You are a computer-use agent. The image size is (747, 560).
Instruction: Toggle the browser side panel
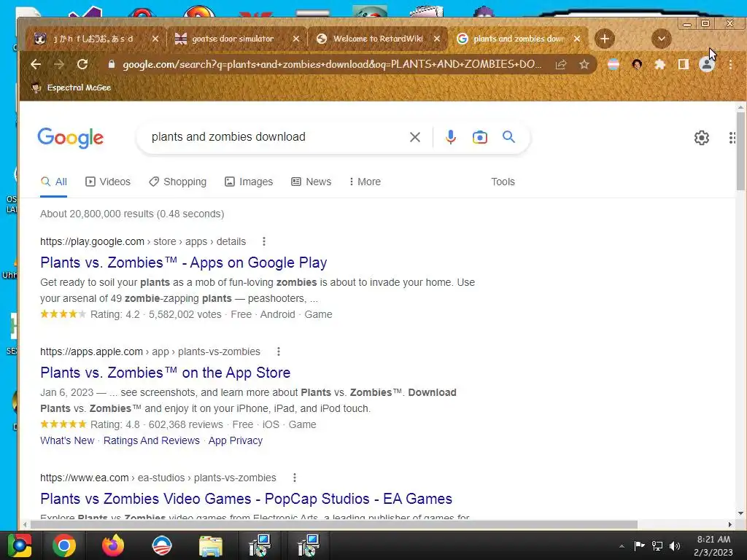[683, 64]
